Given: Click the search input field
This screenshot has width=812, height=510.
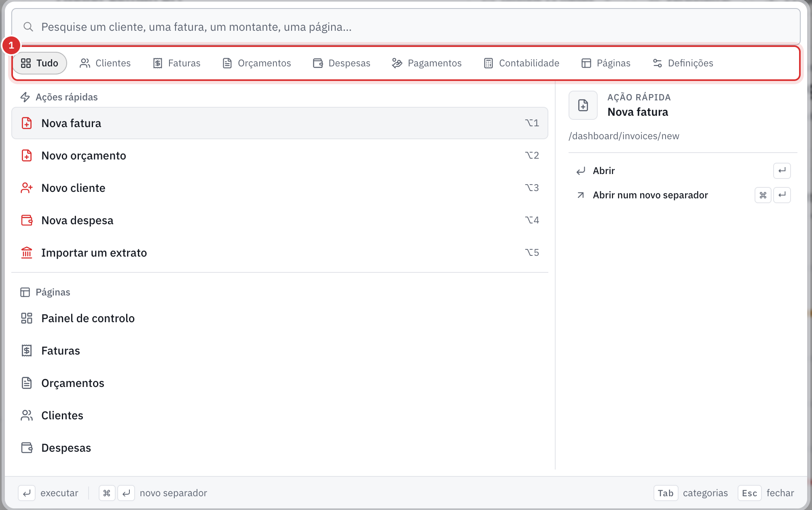Looking at the screenshot, I should [406, 27].
